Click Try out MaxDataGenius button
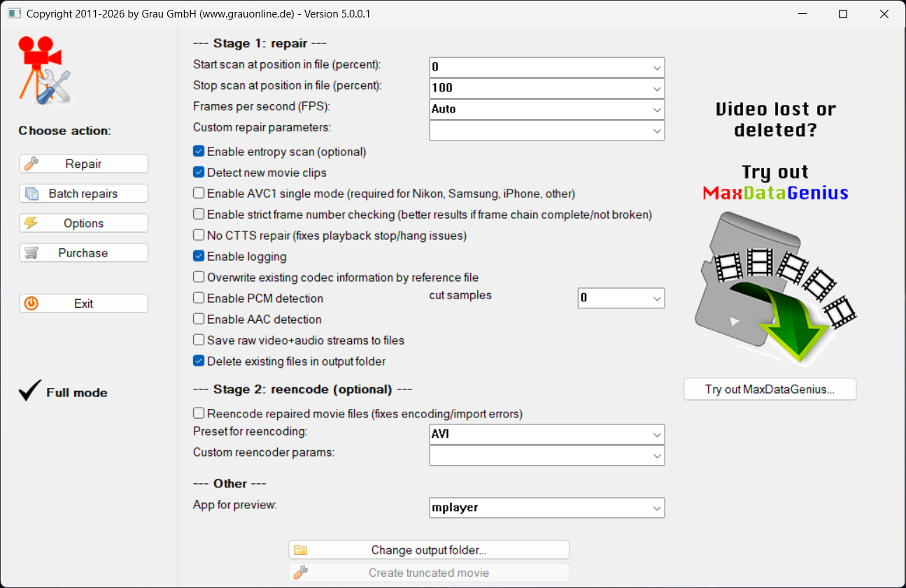 pyautogui.click(x=770, y=389)
